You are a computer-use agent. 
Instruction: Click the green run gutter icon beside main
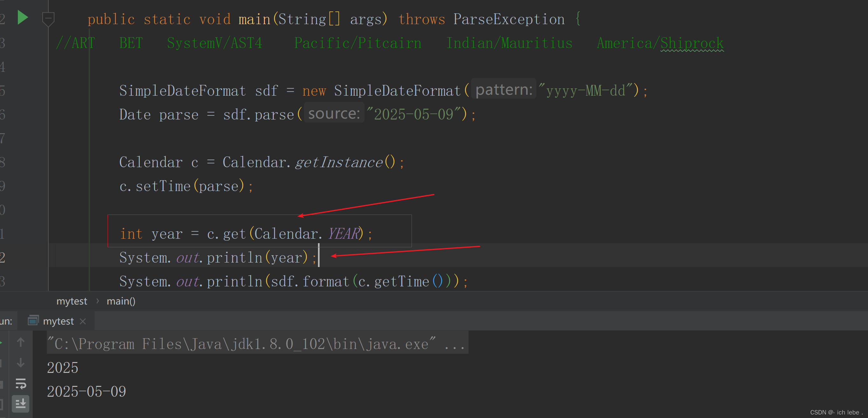tap(23, 18)
